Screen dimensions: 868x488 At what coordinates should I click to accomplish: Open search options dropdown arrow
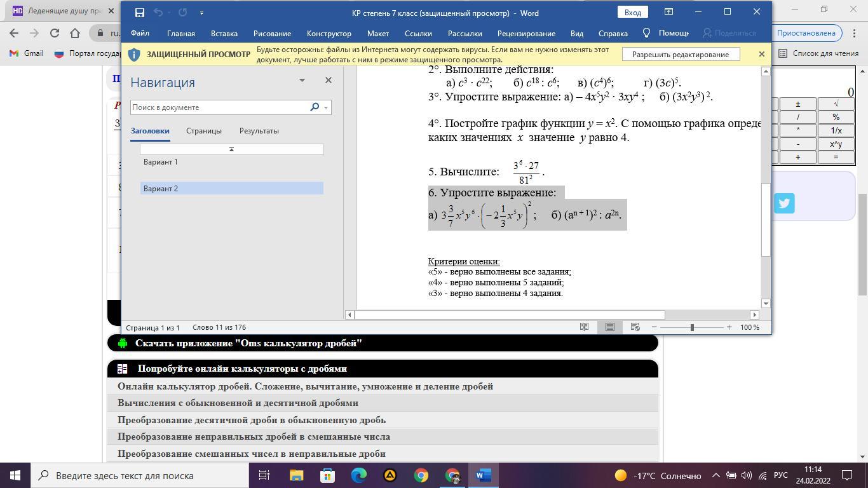tap(326, 107)
